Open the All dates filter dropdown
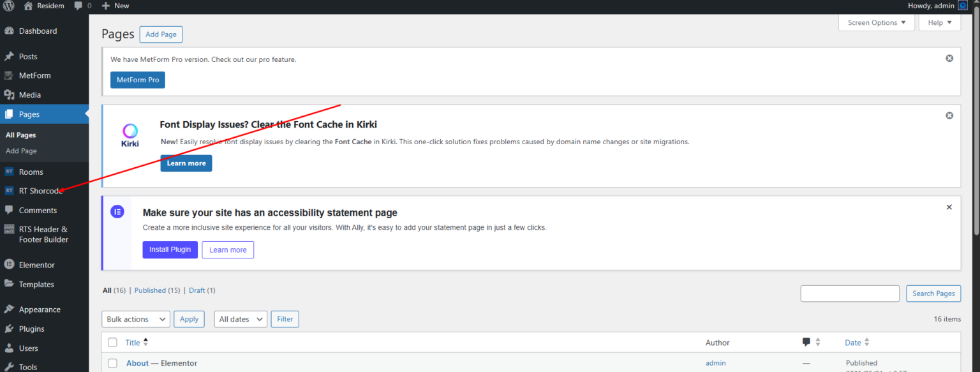 (x=240, y=318)
